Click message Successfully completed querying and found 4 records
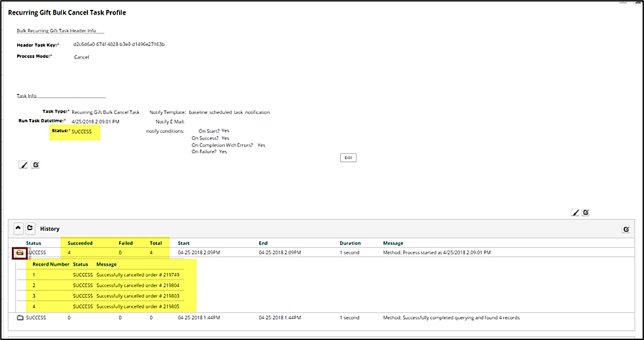This screenshot has height=340, width=644. (x=451, y=318)
